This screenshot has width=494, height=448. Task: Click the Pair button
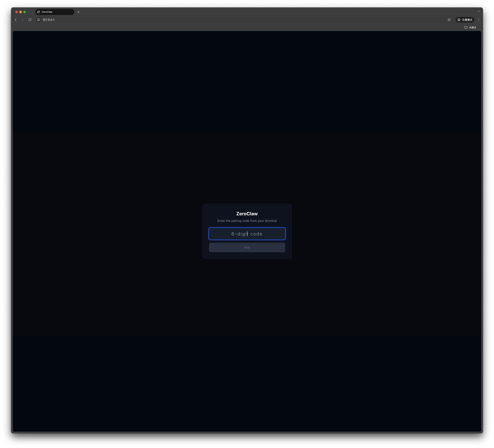coord(247,247)
